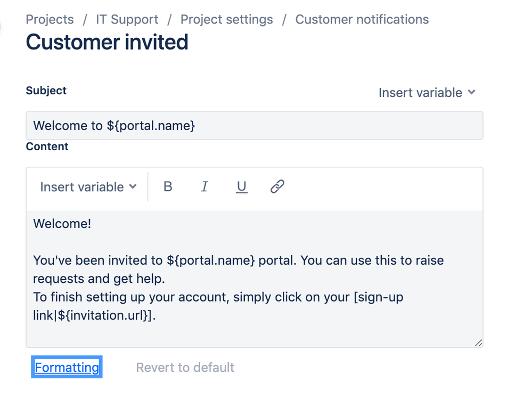This screenshot has height=414, width=532.
Task: Focus the Subject text field
Action: pyautogui.click(x=254, y=126)
